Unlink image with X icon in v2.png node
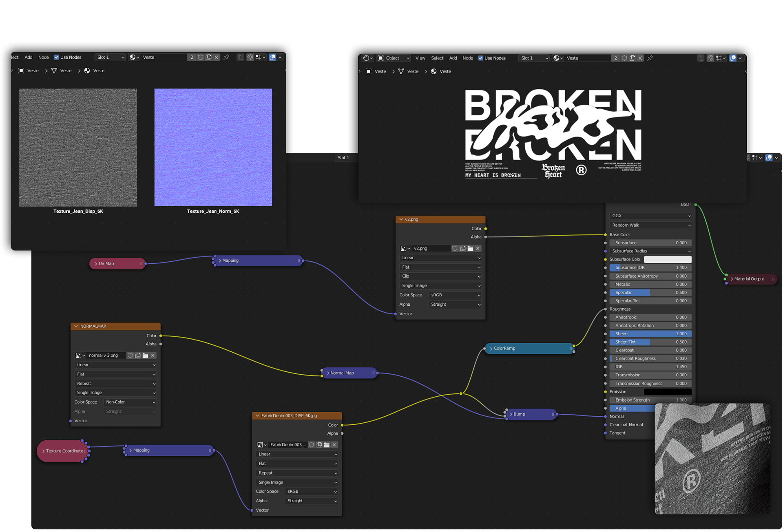Viewport: 783px width, 532px height. click(478, 248)
